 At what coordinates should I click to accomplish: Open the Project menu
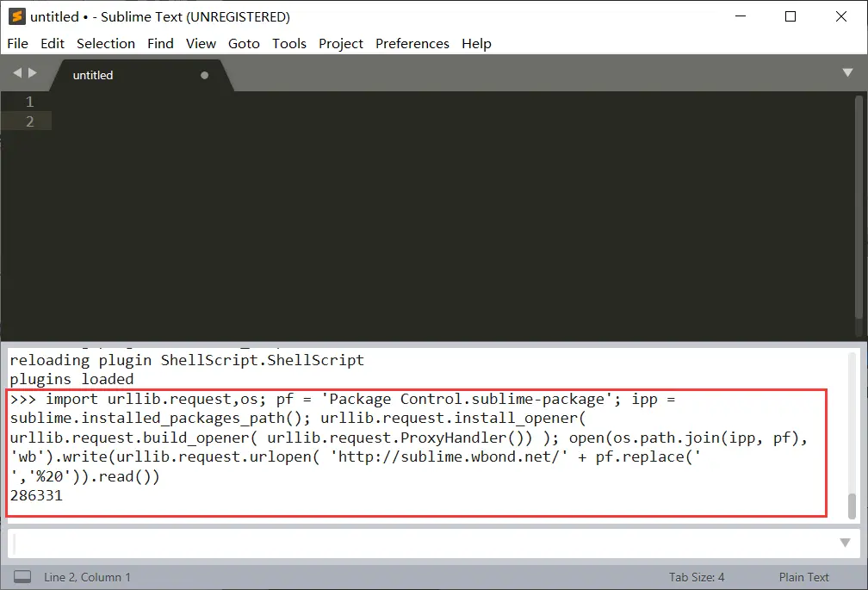coord(341,43)
